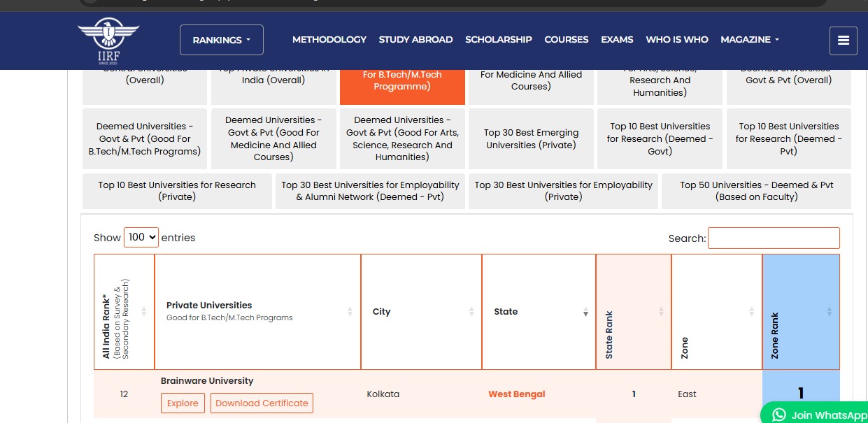Open the West Bengal state link

pyautogui.click(x=516, y=394)
